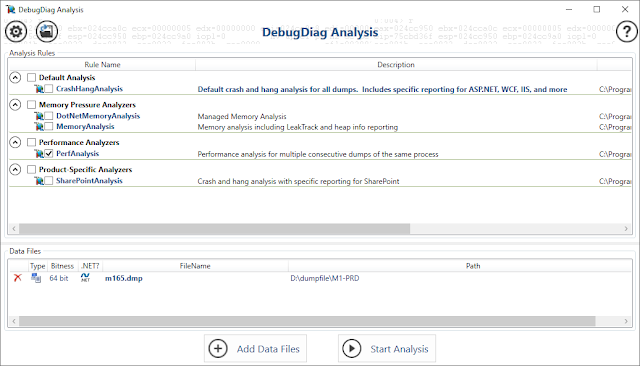Viewport: 640px width, 366px height.
Task: Click the PerfAnalysis rule icon
Action: [39, 153]
